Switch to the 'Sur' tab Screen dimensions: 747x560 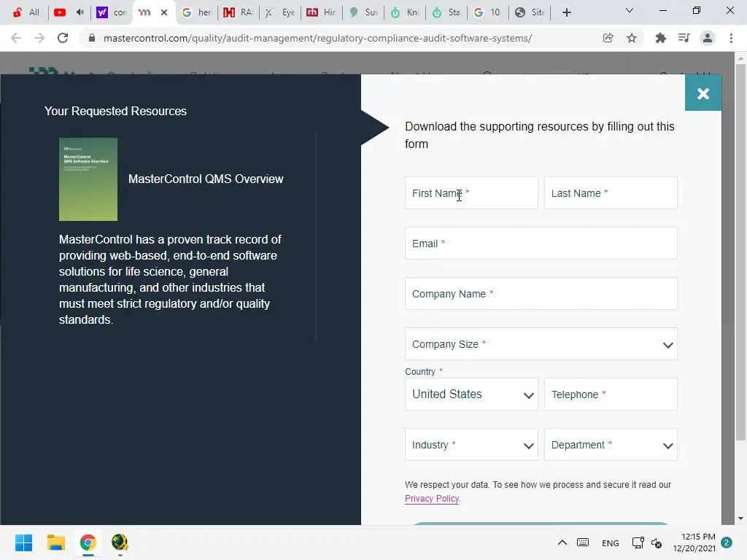coord(363,12)
